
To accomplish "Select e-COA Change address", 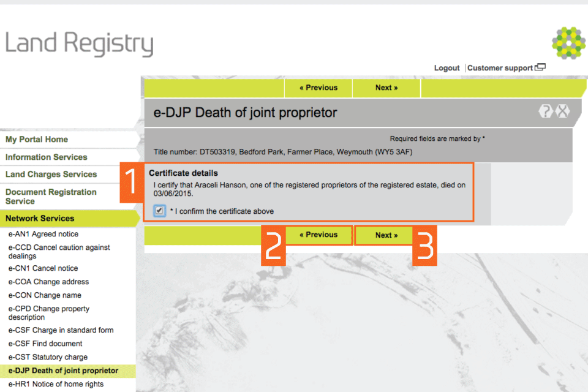I will [x=48, y=282].
